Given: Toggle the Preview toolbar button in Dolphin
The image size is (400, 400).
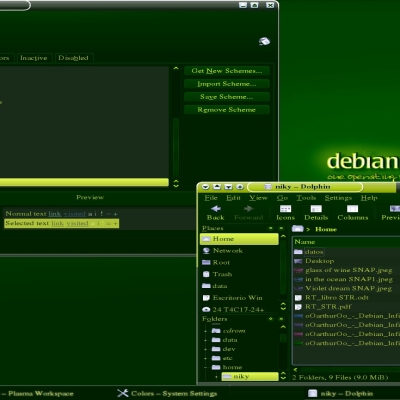Looking at the screenshot, I should (x=391, y=213).
